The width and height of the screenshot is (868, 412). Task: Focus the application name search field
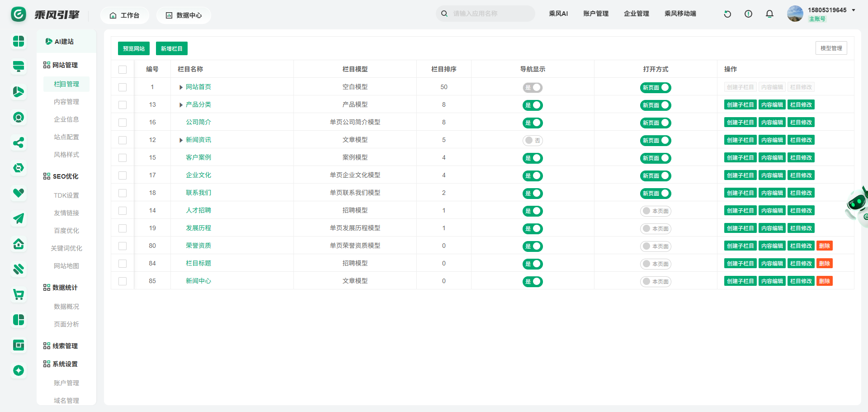coord(491,14)
